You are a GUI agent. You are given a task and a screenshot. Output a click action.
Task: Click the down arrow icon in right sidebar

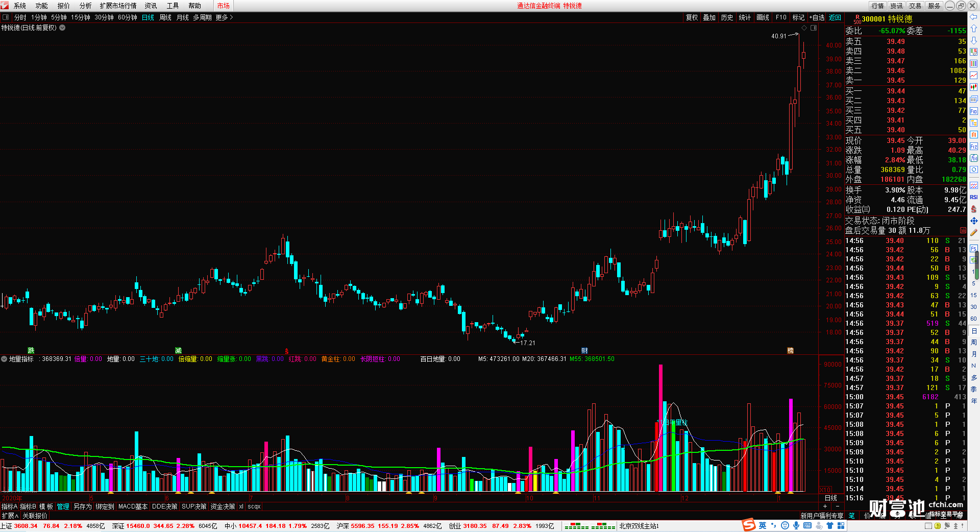pyautogui.click(x=973, y=40)
